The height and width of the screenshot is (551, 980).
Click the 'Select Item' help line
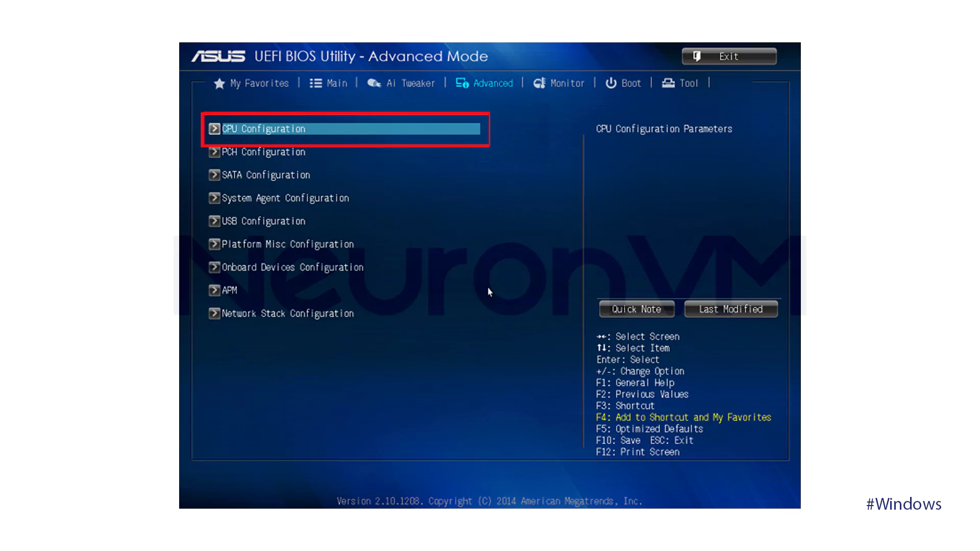point(633,348)
